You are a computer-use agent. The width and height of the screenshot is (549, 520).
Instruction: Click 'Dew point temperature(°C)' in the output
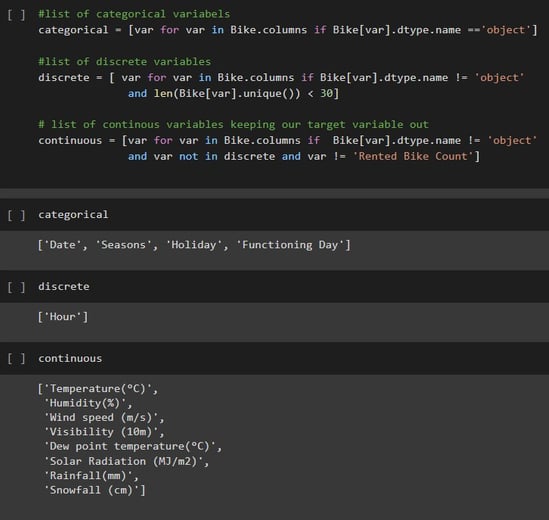click(x=130, y=446)
